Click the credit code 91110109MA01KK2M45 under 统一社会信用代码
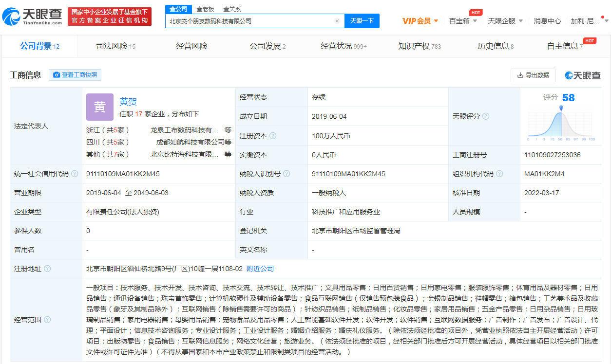 (x=123, y=174)
